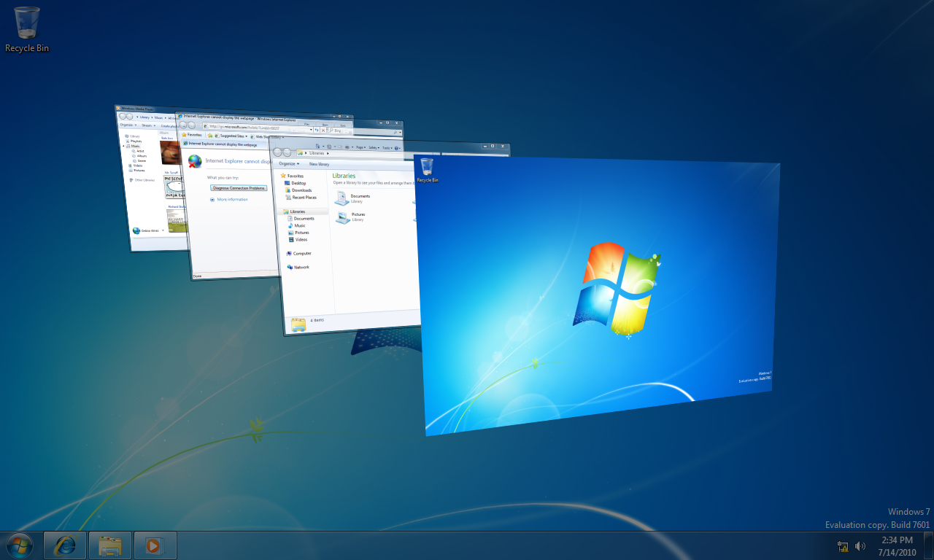Launch Internet Explorer from the taskbar
934x560 pixels.
tap(65, 545)
